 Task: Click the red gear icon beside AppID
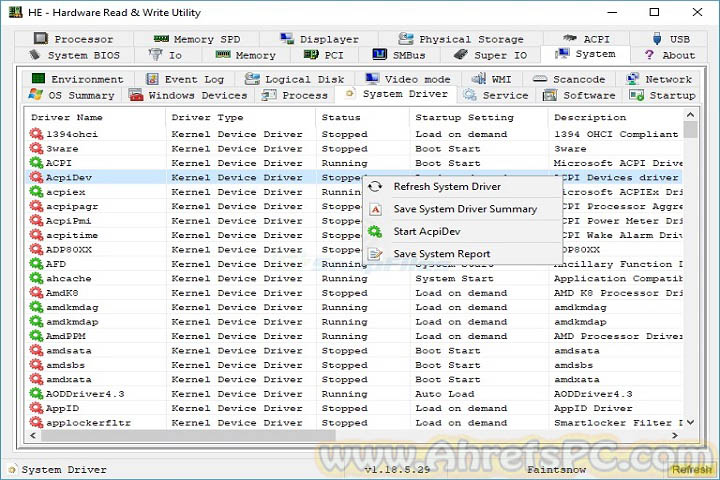[36, 408]
